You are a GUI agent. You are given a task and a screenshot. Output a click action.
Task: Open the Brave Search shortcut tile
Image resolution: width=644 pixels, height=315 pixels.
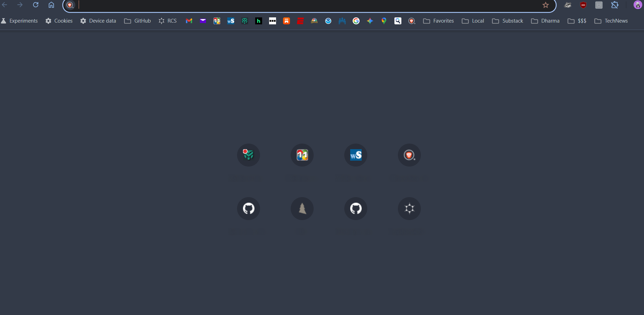point(409,155)
